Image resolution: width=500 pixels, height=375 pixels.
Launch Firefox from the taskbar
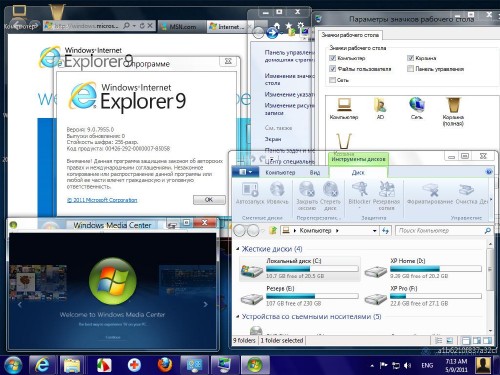(x=165, y=365)
